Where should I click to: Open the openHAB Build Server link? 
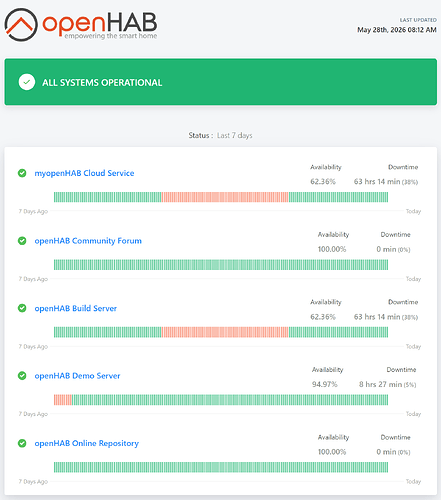[76, 308]
